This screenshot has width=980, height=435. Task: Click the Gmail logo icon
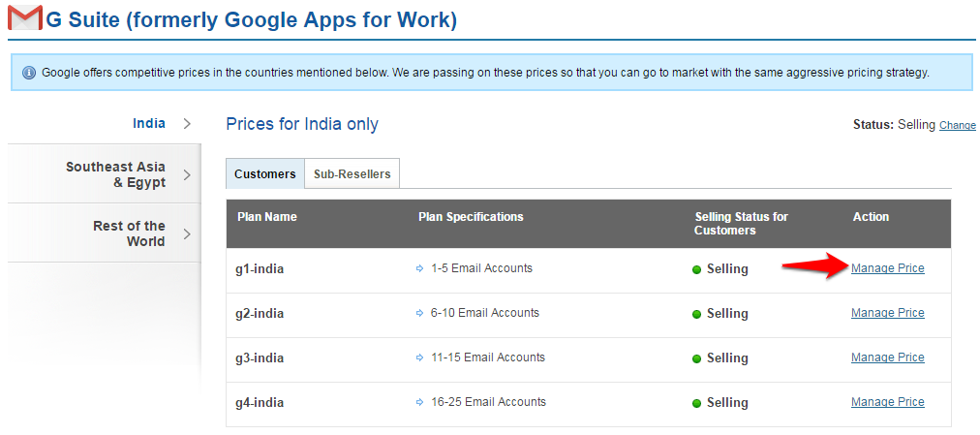point(25,18)
